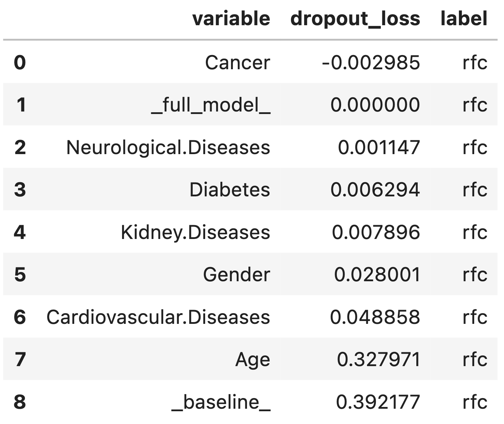
Task: Select the 0.327971 dropout loss value
Action: pyautogui.click(x=378, y=359)
